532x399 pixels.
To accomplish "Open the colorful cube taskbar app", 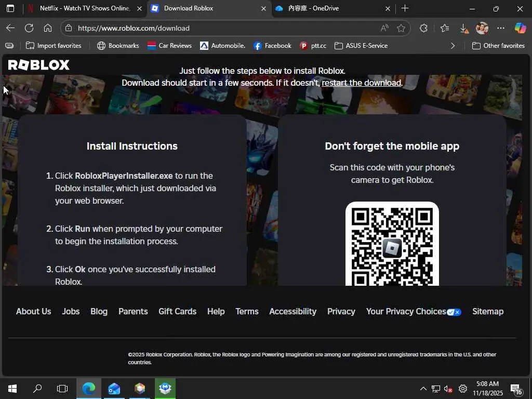I will click(139, 389).
